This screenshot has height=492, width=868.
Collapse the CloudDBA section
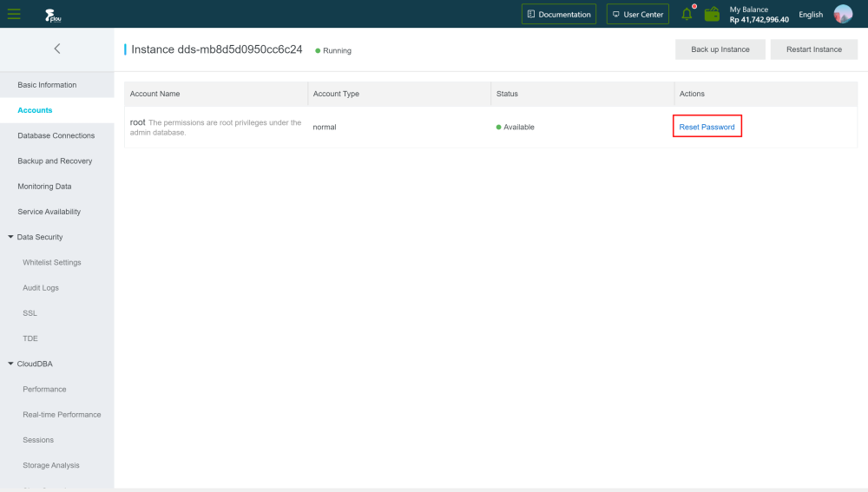click(x=10, y=364)
